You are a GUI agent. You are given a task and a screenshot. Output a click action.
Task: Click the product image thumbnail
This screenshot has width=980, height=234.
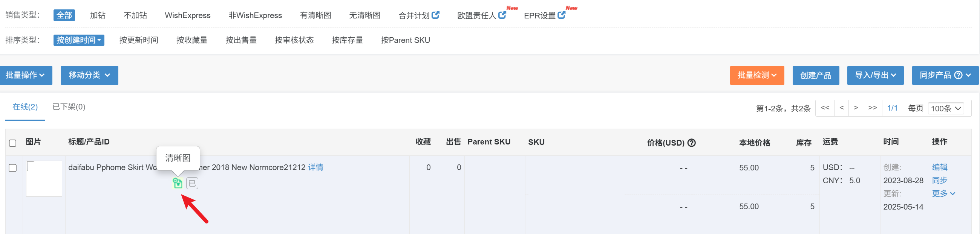pyautogui.click(x=44, y=179)
